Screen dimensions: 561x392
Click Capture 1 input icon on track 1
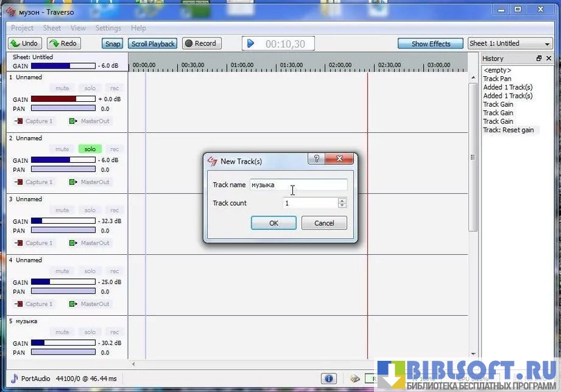point(19,121)
